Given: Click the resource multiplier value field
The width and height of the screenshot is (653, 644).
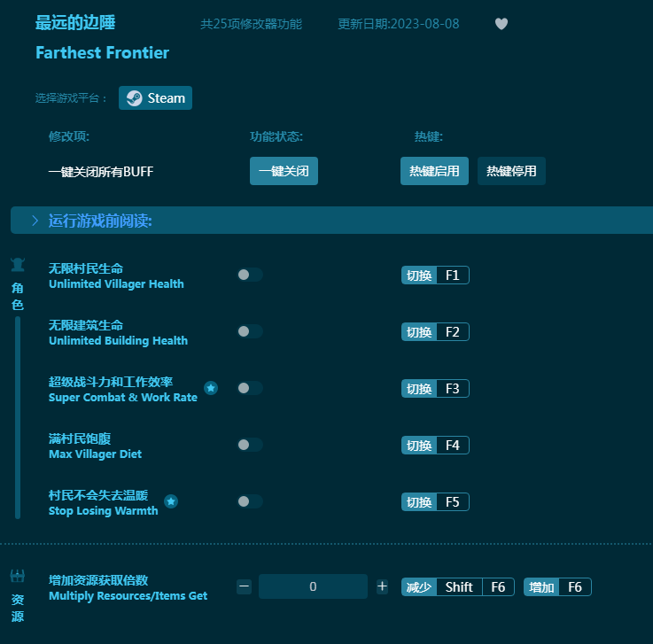Looking at the screenshot, I should 313,586.
